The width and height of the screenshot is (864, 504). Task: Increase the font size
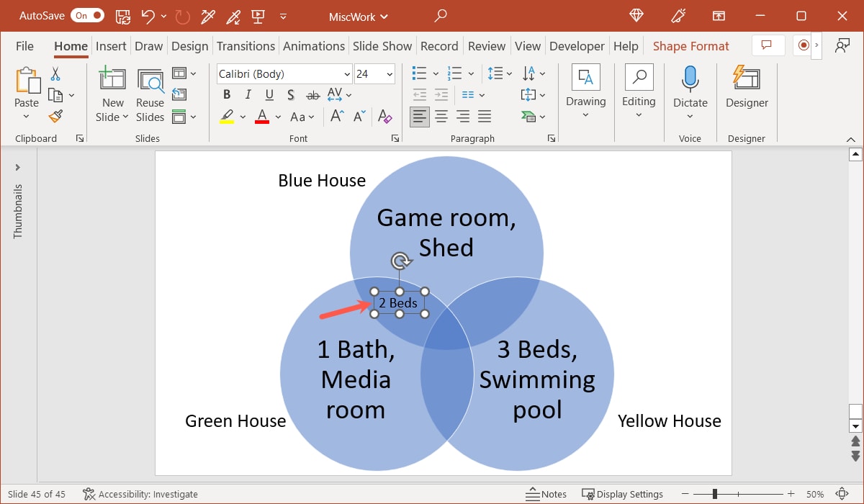coord(336,115)
